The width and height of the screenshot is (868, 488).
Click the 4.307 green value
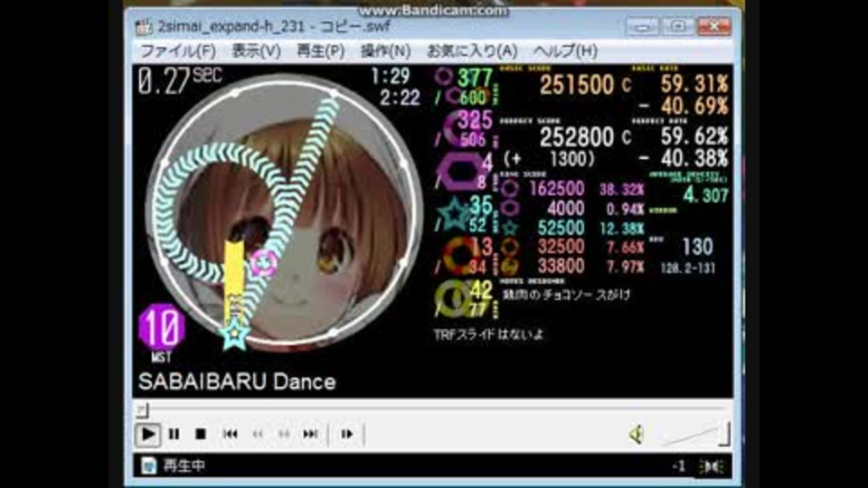coord(706,195)
